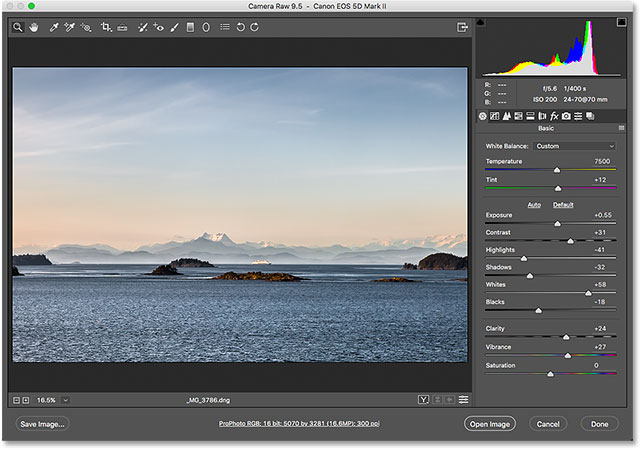Click the Exposure slider handle
This screenshot has height=450, width=641.
point(558,224)
